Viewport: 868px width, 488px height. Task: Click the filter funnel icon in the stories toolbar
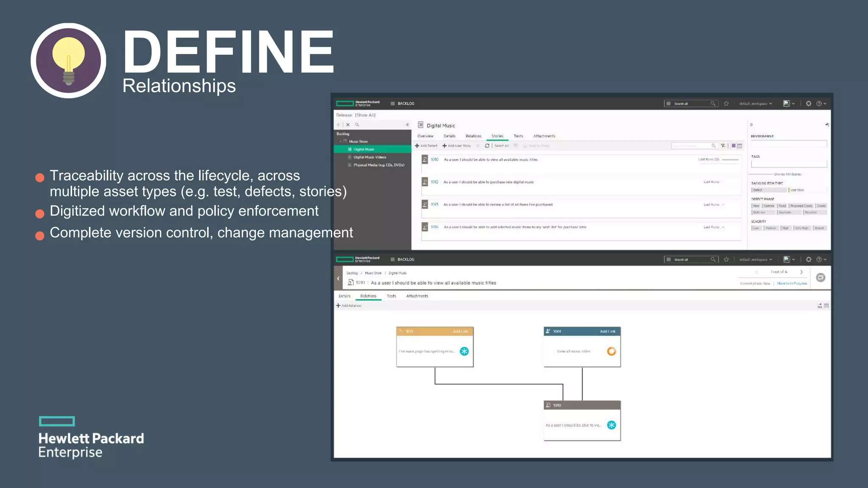(x=723, y=146)
